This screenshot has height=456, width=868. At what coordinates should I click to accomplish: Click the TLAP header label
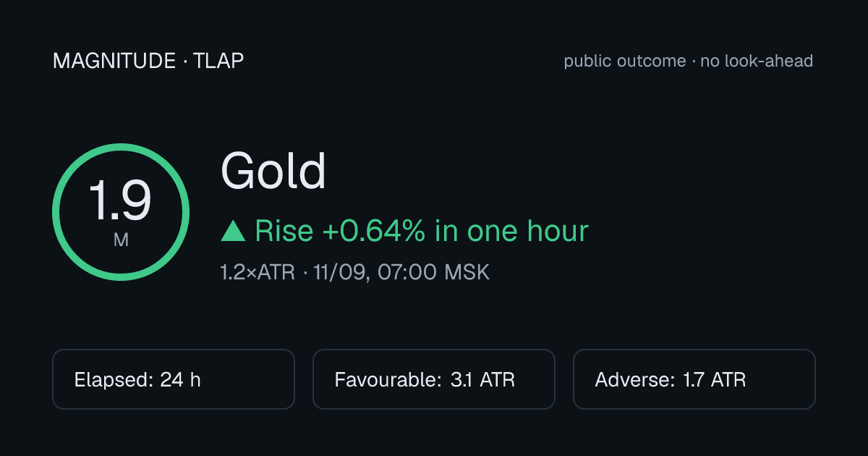218,61
